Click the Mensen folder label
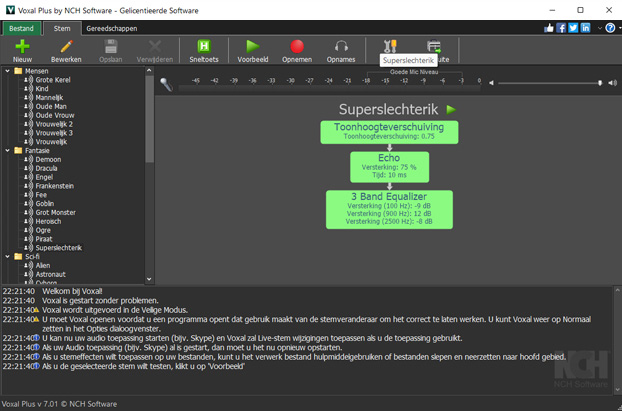The width and height of the screenshot is (622, 411). 36,71
